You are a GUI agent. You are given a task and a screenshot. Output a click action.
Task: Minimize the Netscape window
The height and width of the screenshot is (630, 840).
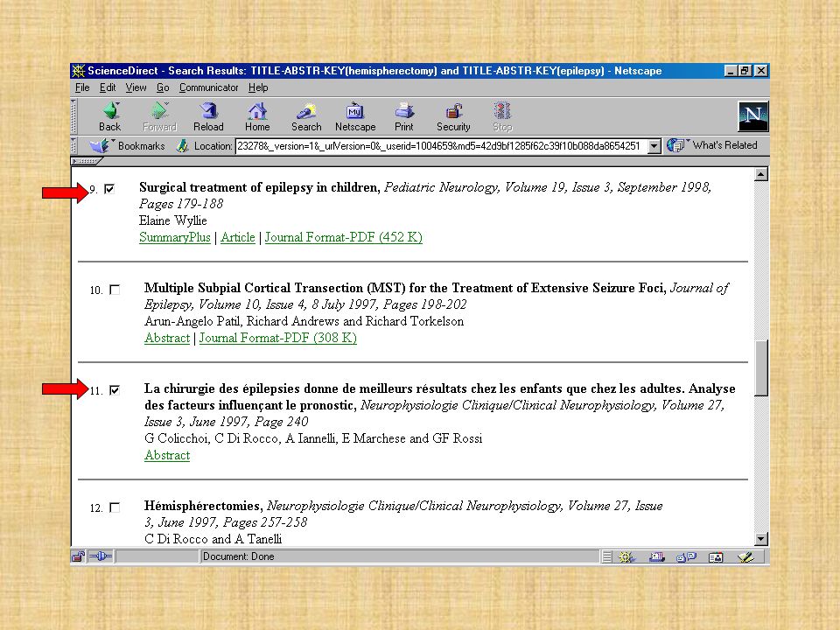[x=731, y=71]
